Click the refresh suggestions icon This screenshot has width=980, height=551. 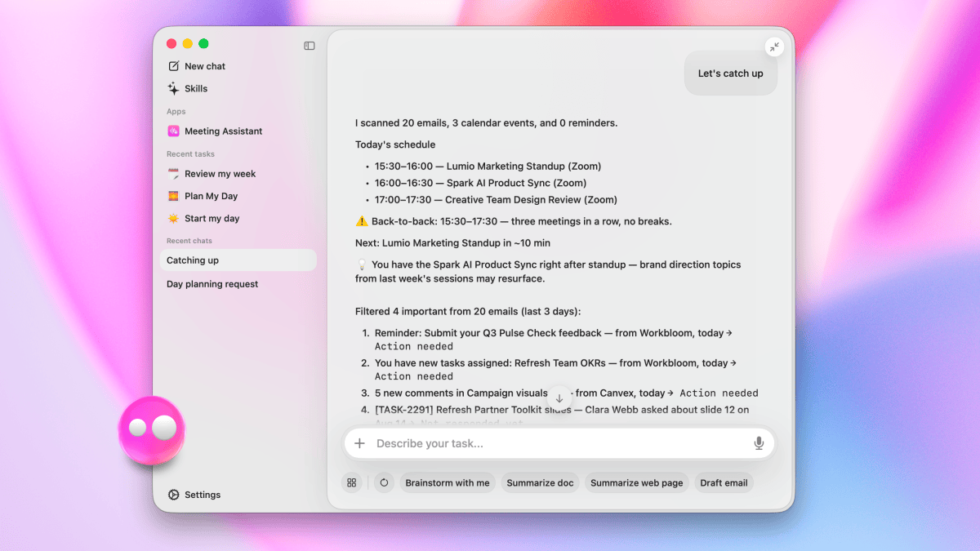[x=384, y=482]
